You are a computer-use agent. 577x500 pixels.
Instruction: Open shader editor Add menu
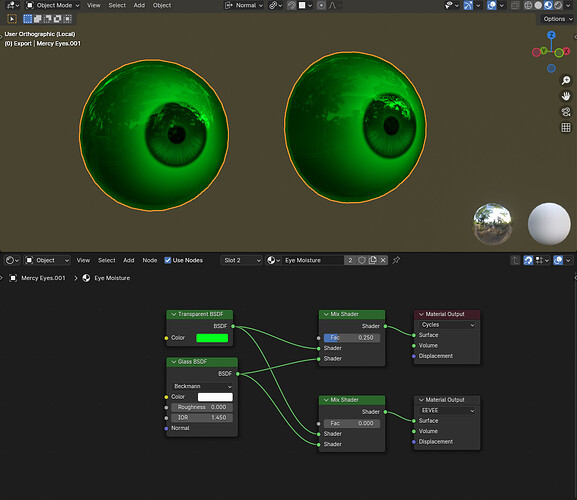point(128,260)
